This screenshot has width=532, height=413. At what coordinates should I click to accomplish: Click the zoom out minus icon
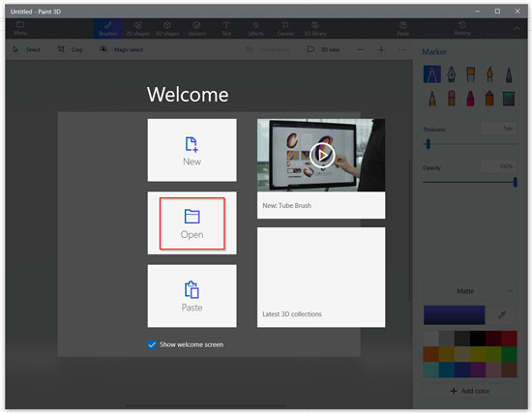(361, 50)
